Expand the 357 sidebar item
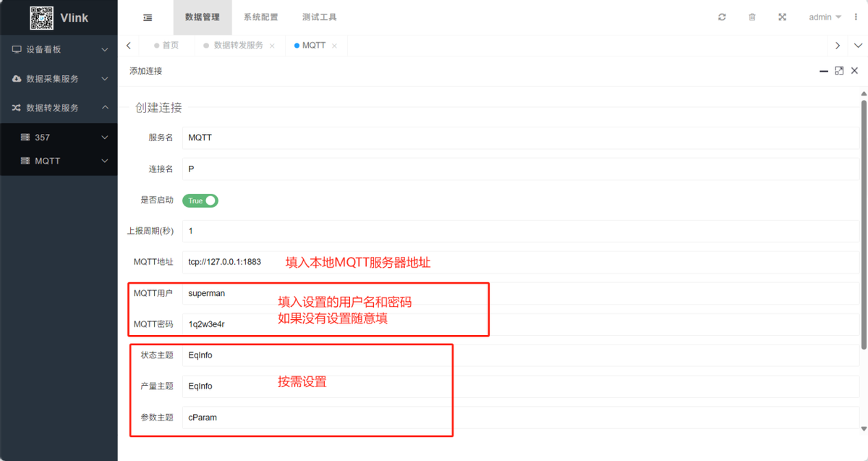 pyautogui.click(x=59, y=138)
